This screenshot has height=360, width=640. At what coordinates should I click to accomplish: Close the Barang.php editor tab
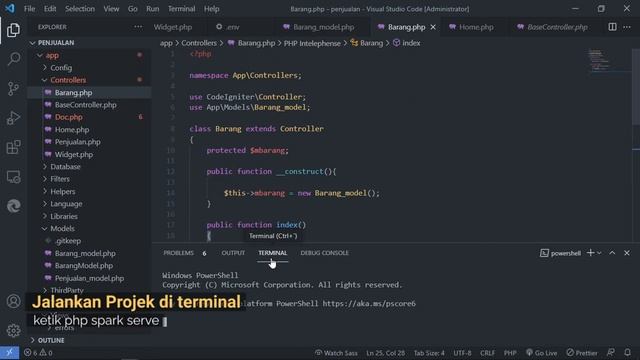pos(433,27)
